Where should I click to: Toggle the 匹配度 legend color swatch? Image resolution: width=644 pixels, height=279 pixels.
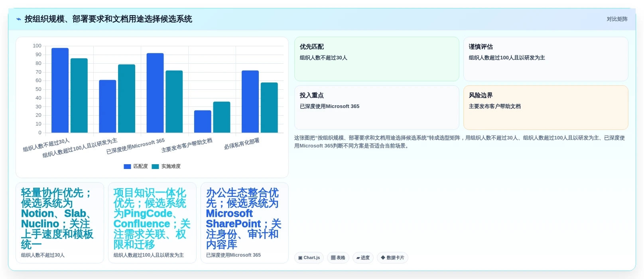point(127,167)
